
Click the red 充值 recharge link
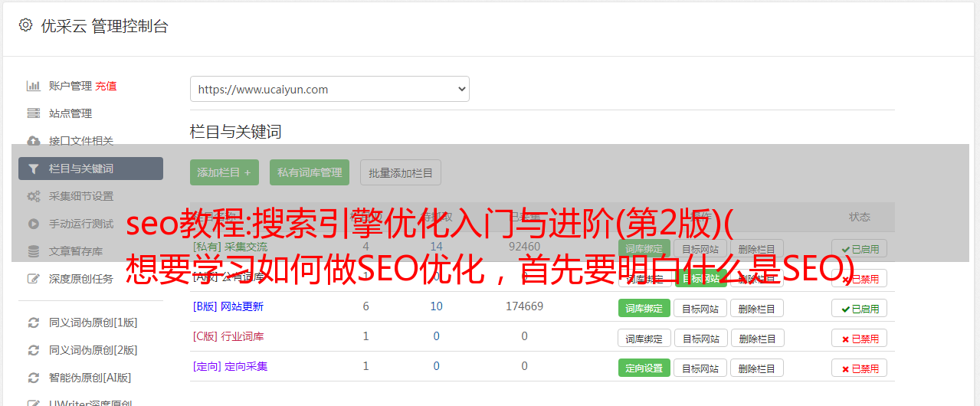tap(107, 86)
